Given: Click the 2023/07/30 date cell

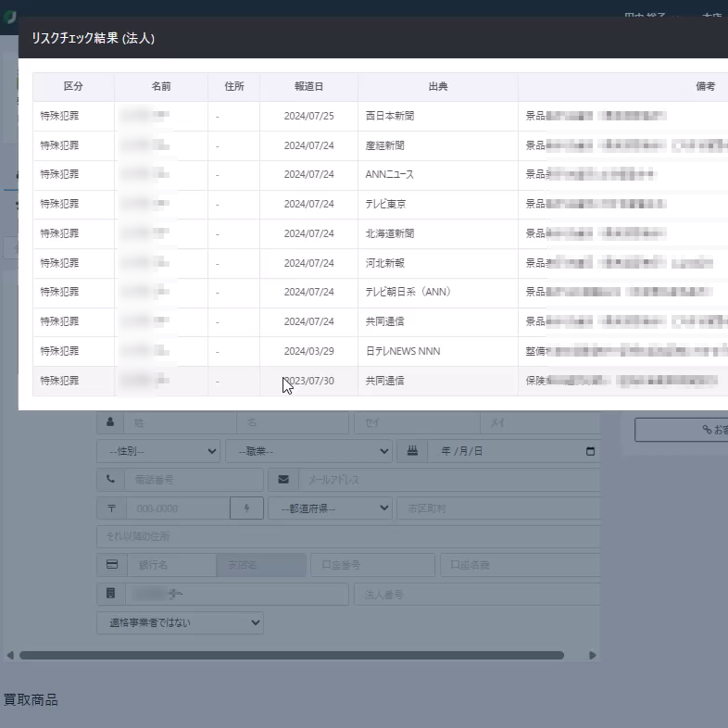Looking at the screenshot, I should [308, 382].
